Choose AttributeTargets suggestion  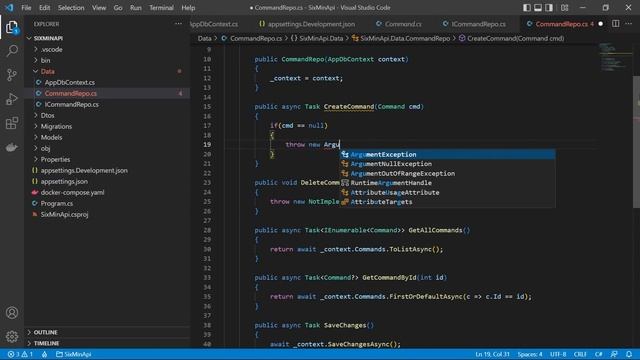tap(448, 202)
